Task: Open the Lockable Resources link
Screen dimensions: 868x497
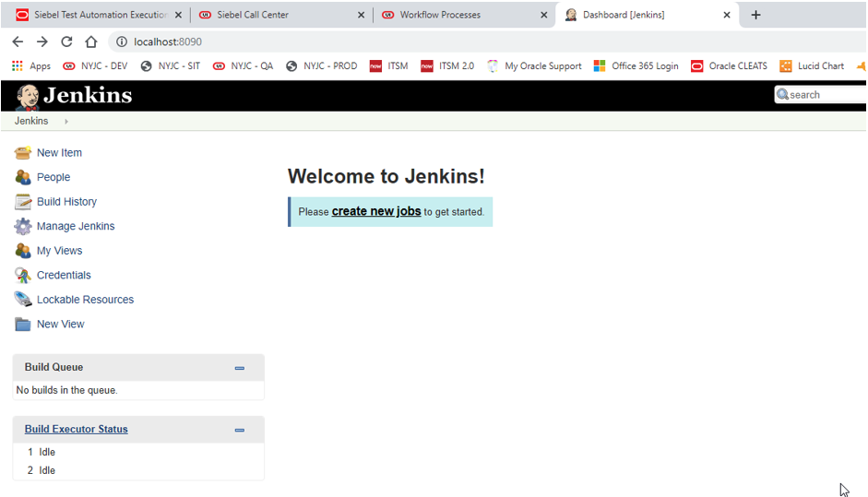Action: 85,300
